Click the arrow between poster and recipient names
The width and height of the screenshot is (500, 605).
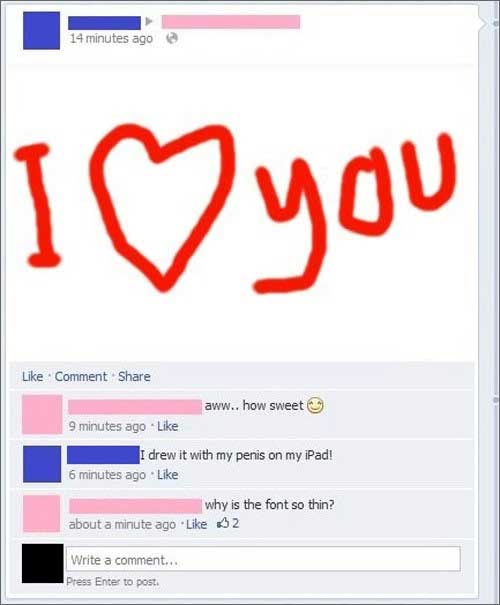coord(149,22)
